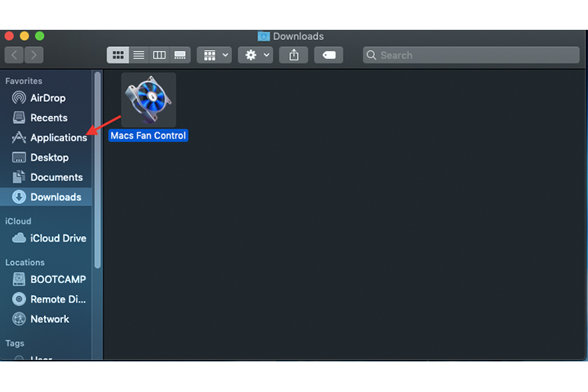
Task: Click the Share button
Action: coord(294,55)
